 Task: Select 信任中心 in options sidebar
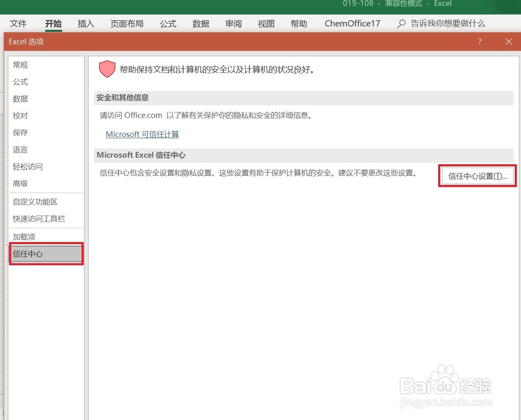click(x=46, y=253)
